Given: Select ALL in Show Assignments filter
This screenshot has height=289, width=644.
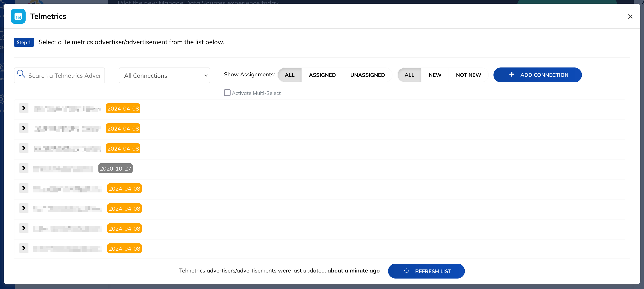Looking at the screenshot, I should click(x=289, y=75).
